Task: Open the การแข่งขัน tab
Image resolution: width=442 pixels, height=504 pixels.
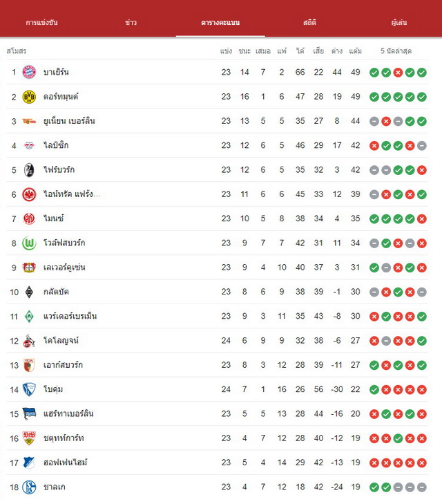Action: [41, 23]
